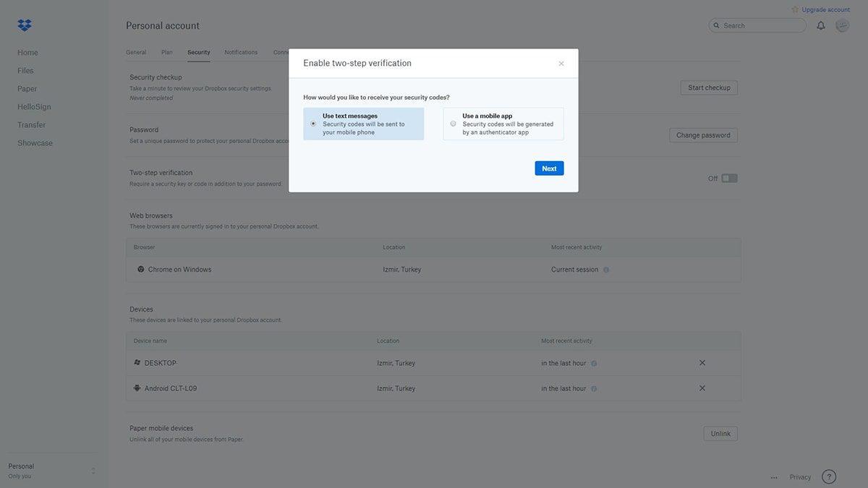The width and height of the screenshot is (868, 488).
Task: Unlink Android CLT-L09 using its X icon
Action: click(700, 386)
